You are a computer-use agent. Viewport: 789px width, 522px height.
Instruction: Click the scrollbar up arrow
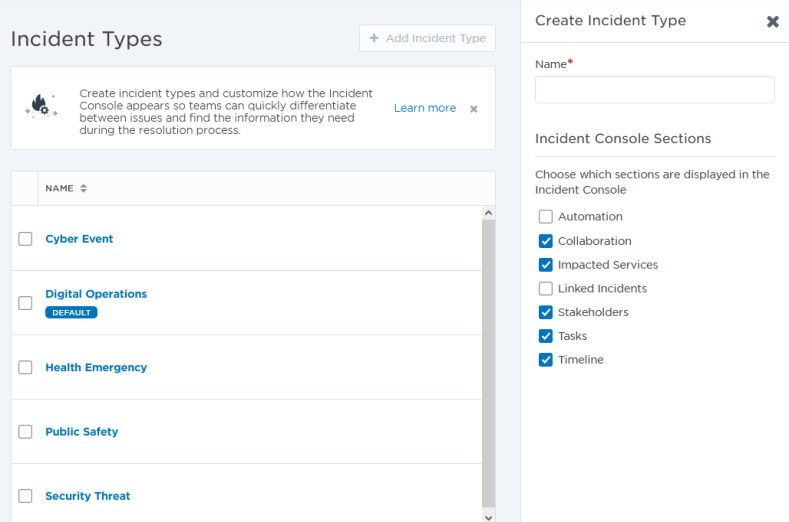pos(488,213)
